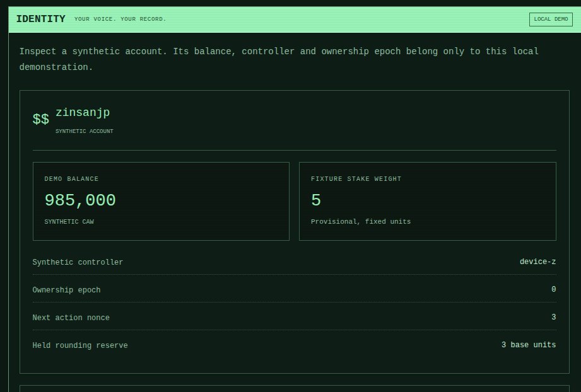Select the device-z controller value
The width and height of the screenshot is (581, 392).
pos(537,262)
